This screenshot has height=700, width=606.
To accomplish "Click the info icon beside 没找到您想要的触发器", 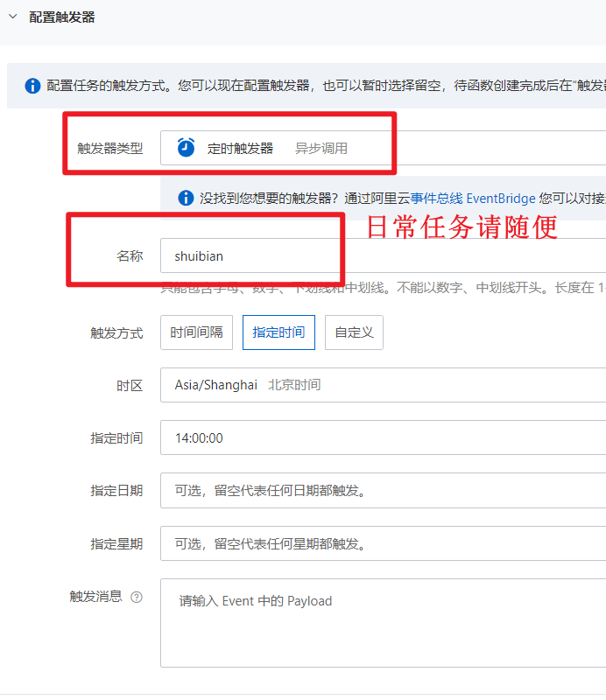I will tap(186, 198).
